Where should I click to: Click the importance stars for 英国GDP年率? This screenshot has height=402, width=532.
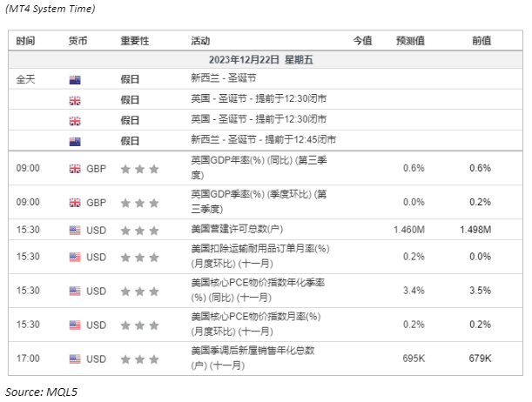(139, 168)
